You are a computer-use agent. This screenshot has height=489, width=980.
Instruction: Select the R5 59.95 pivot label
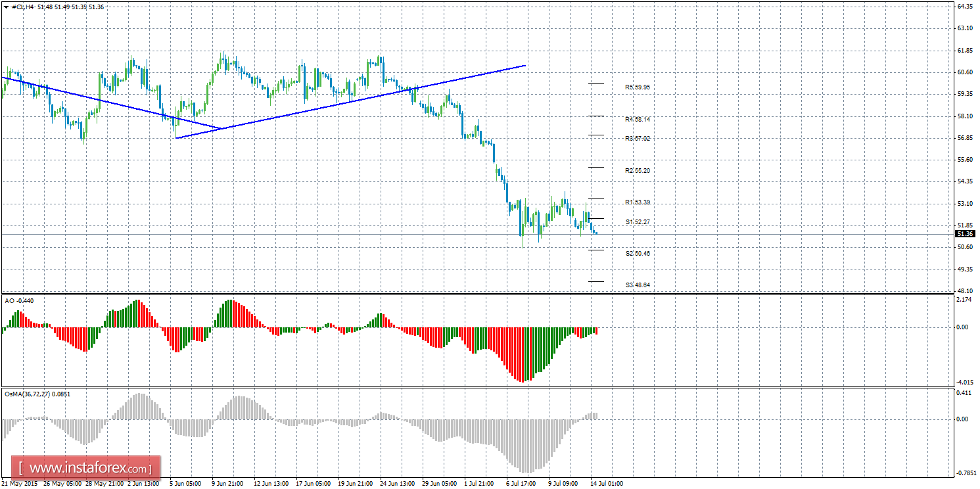637,87
